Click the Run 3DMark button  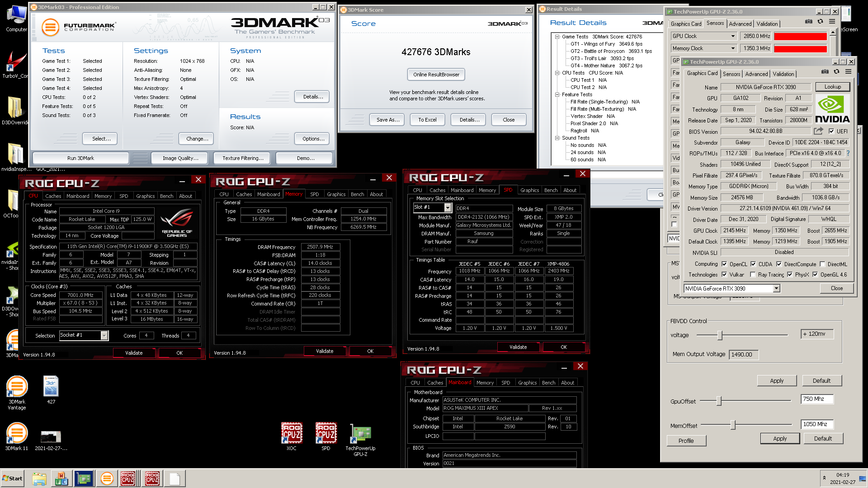[x=80, y=158]
